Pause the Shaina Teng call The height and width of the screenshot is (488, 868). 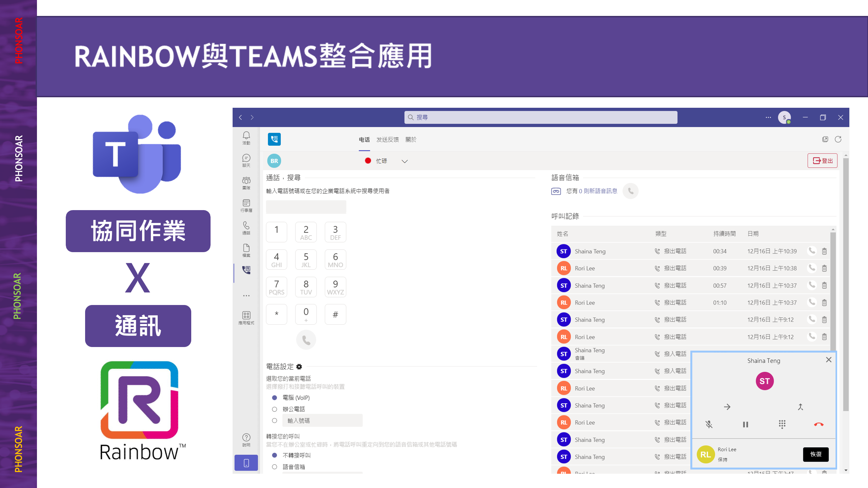point(746,424)
